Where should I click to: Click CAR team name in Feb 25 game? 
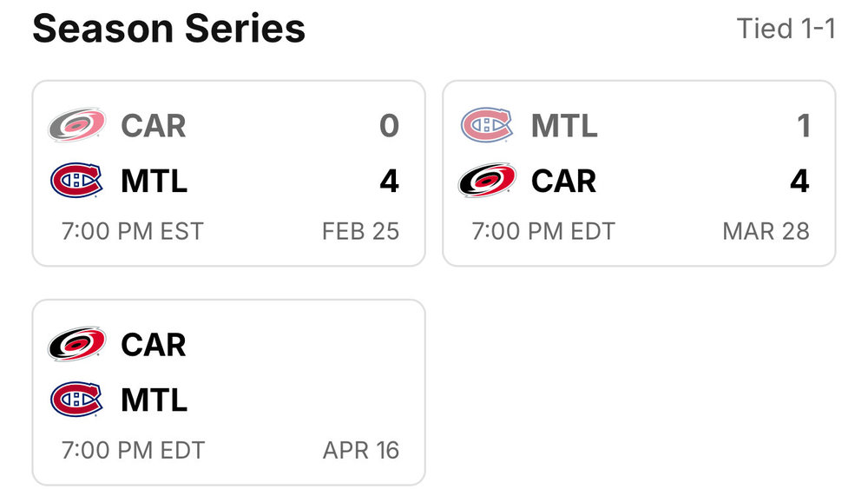tap(154, 125)
